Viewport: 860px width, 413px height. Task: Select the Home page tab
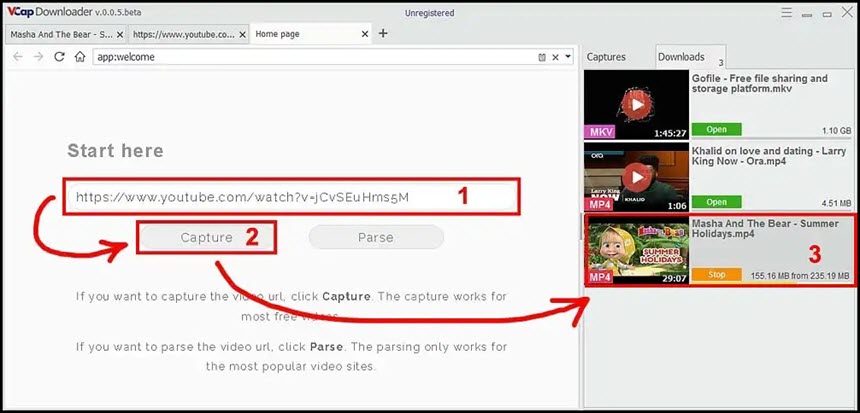tap(278, 34)
